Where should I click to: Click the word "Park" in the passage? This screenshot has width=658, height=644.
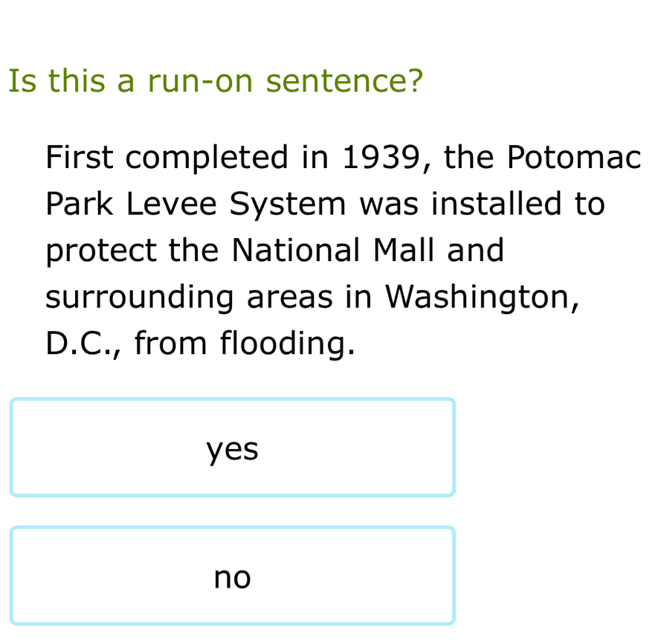pyautogui.click(x=79, y=203)
